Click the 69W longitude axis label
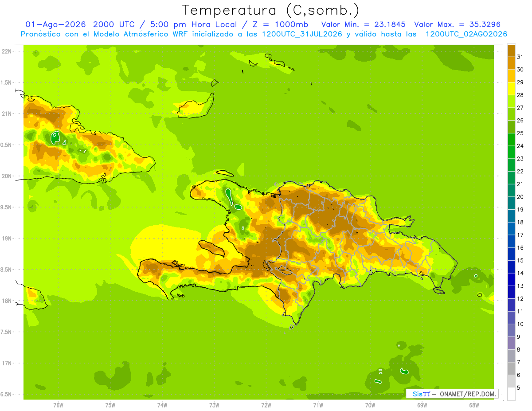Image resolution: width=532 pixels, height=411 pixels. pos(422,405)
